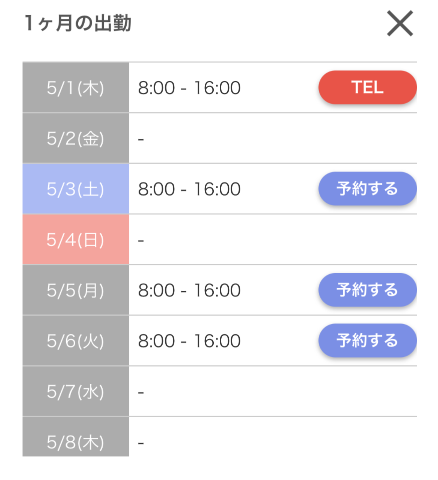438x480 pixels.
Task: Click the empty schedule dash for 5/4
Action: click(x=141, y=240)
